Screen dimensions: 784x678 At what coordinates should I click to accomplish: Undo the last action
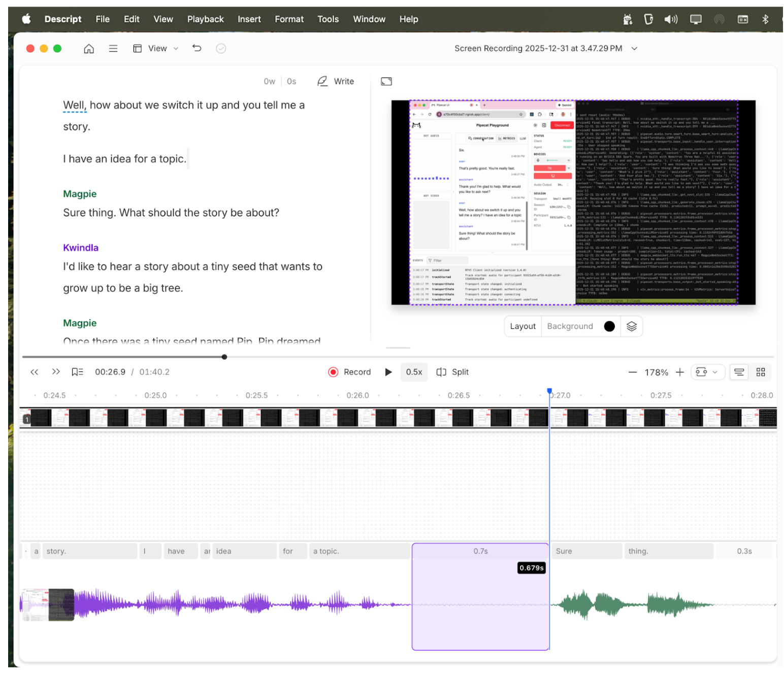coord(197,48)
